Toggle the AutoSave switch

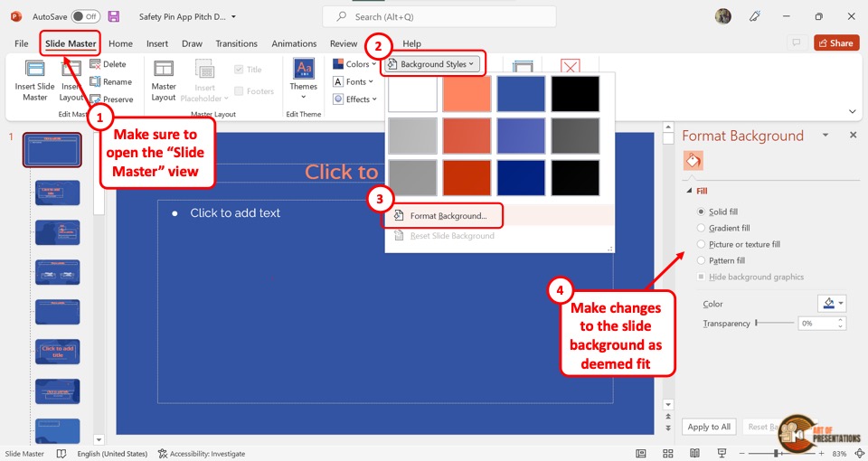click(85, 16)
